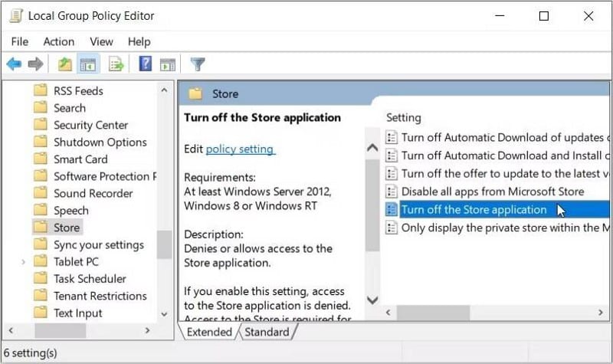613x364 pixels.
Task: Click the Speech folder icon
Action: [x=41, y=210]
